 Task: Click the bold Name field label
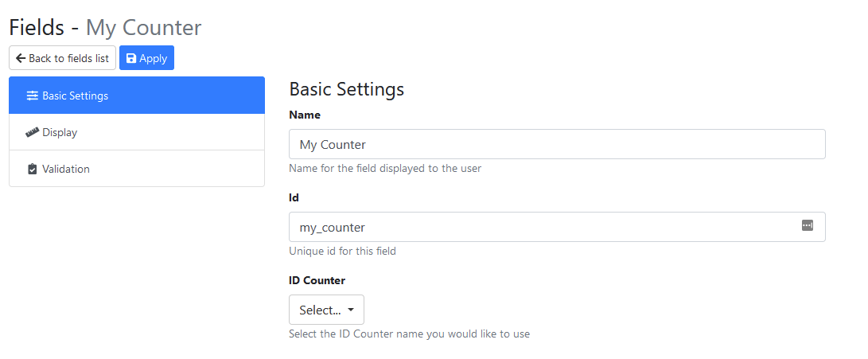click(x=305, y=115)
